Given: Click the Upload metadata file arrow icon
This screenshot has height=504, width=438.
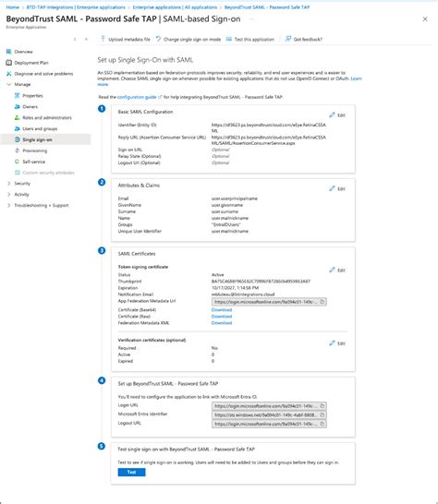Looking at the screenshot, I should pyautogui.click(x=103, y=39).
